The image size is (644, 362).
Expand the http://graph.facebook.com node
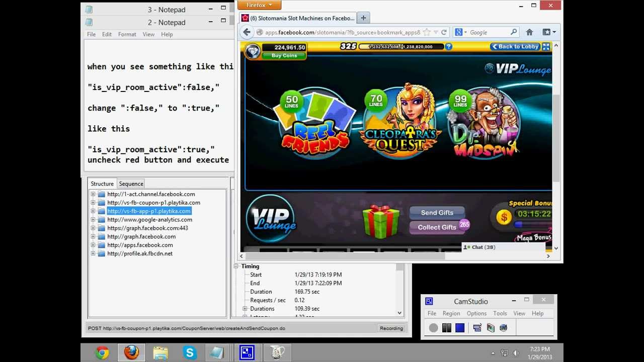tap(93, 237)
